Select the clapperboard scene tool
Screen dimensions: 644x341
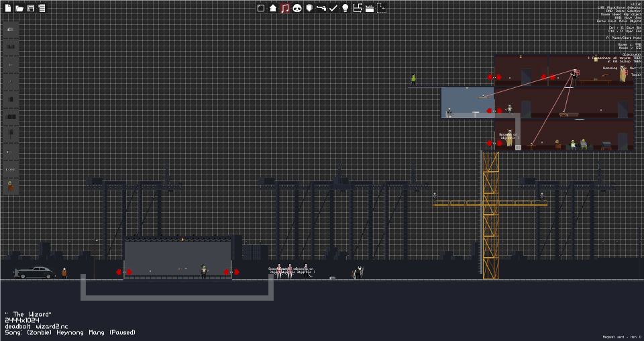pyautogui.click(x=370, y=8)
